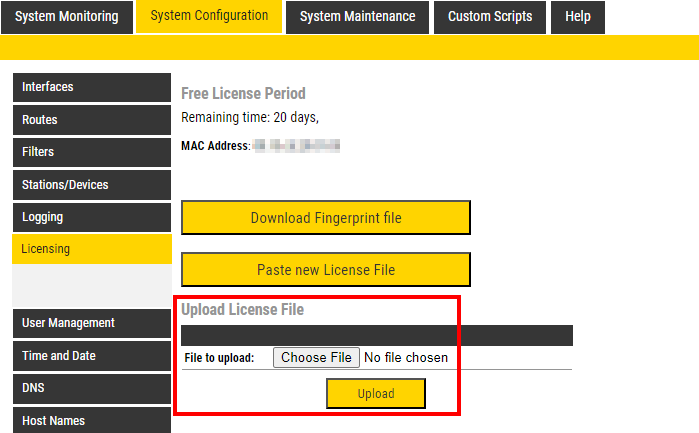The image size is (699, 433).
Task: Switch to the System Maintenance tab
Action: 357,17
